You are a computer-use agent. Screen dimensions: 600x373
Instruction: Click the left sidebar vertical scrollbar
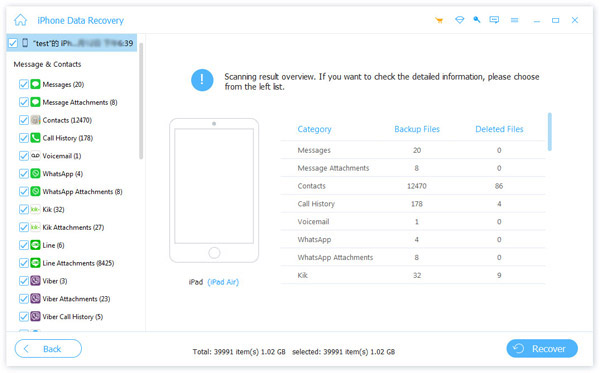141,100
